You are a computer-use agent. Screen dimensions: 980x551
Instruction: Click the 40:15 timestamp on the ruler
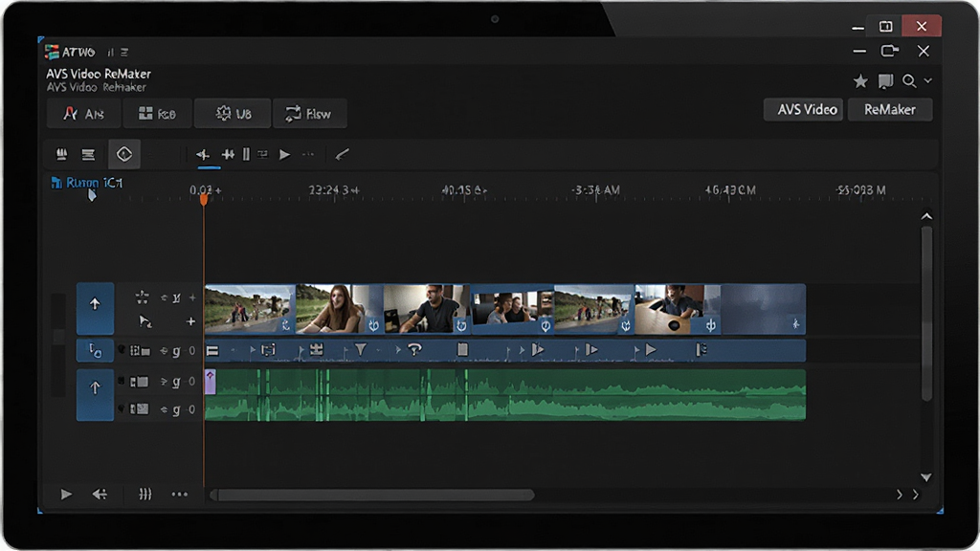point(464,190)
